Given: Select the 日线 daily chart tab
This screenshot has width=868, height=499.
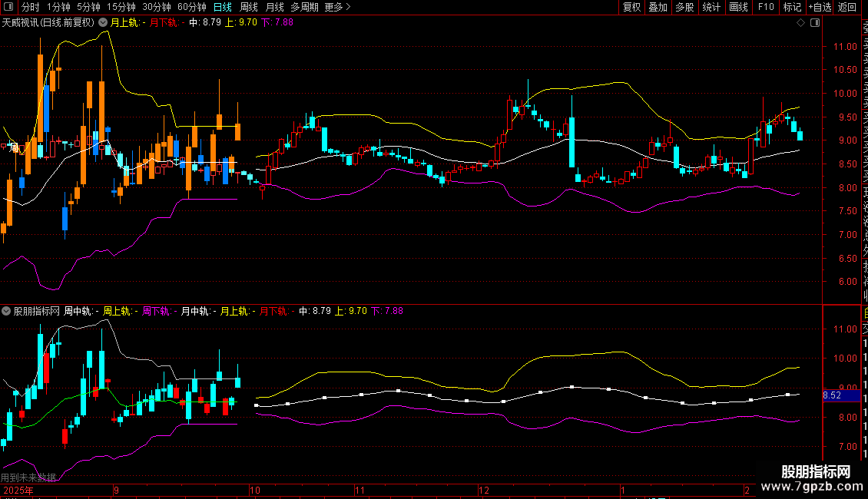Looking at the screenshot, I should pyautogui.click(x=223, y=7).
